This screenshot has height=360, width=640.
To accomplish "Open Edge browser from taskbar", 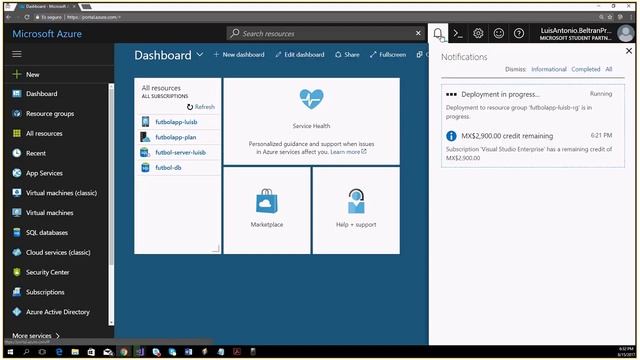I will point(59,352).
